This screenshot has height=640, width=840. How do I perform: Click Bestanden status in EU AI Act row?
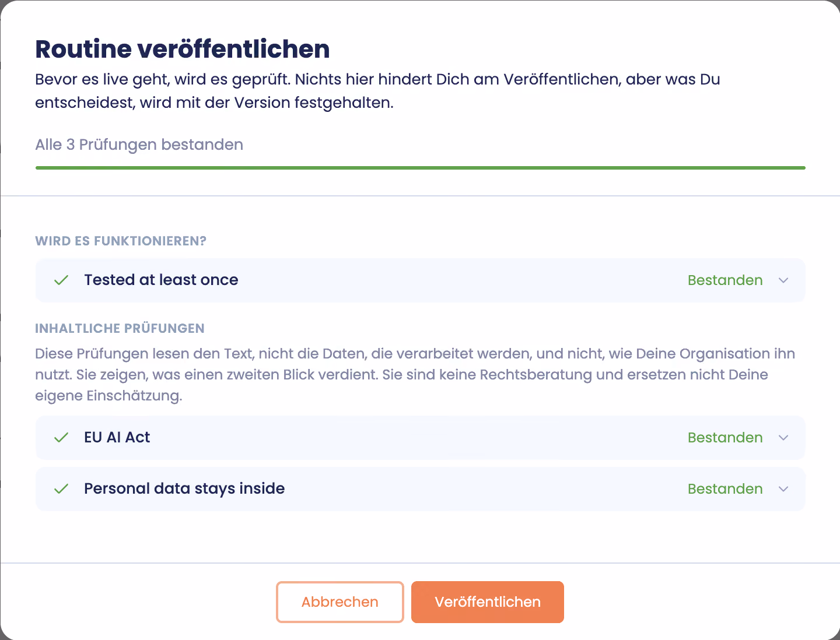pos(725,438)
